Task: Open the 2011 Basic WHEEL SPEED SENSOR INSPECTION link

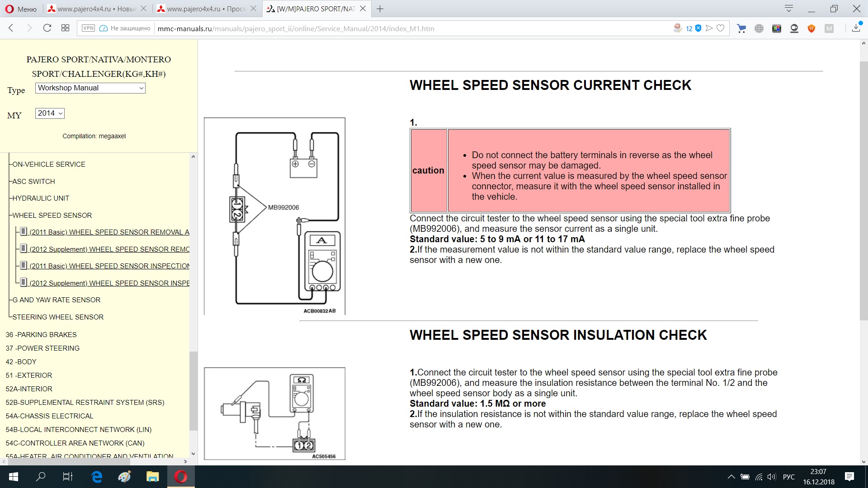Action: click(109, 266)
